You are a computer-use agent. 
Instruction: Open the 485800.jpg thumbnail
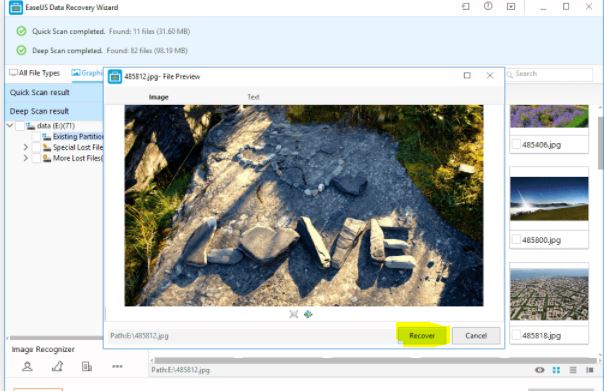tap(549, 199)
